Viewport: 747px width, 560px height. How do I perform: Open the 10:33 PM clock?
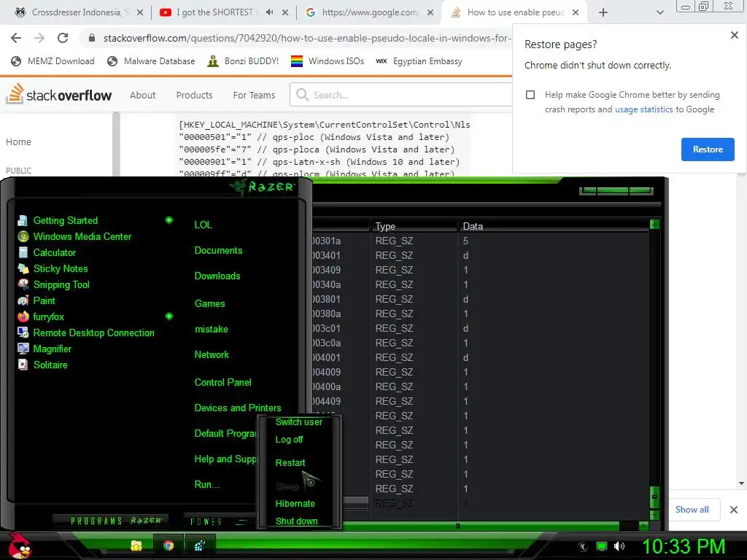pyautogui.click(x=683, y=546)
